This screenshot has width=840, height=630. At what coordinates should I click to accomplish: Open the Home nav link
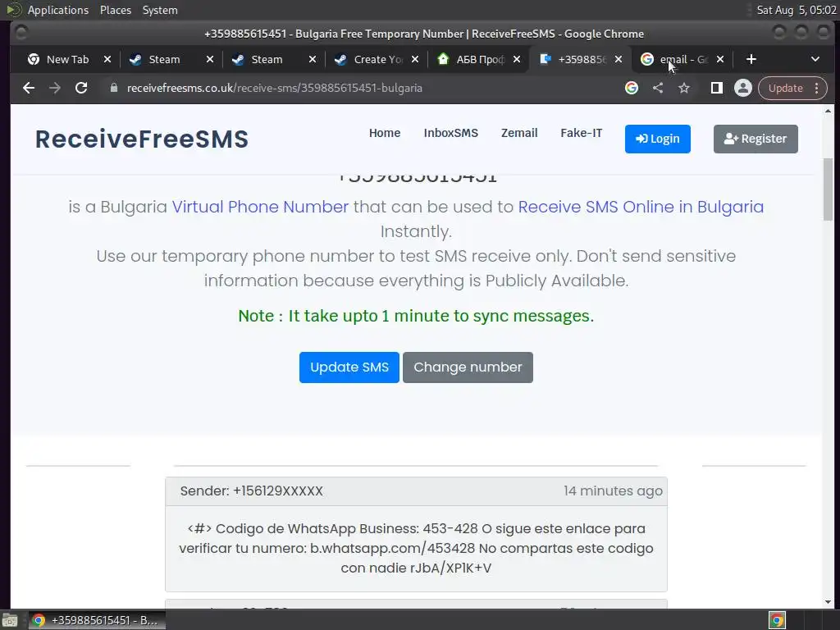[x=385, y=133]
